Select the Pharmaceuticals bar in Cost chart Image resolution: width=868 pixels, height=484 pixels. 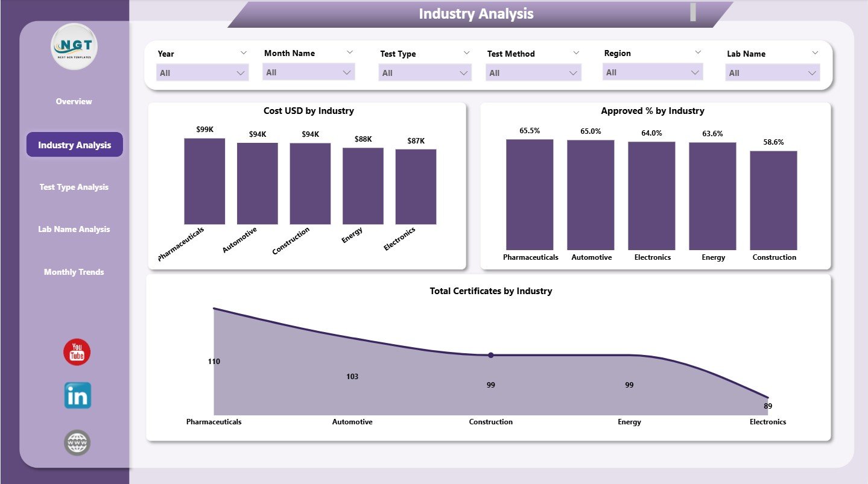[x=204, y=181]
